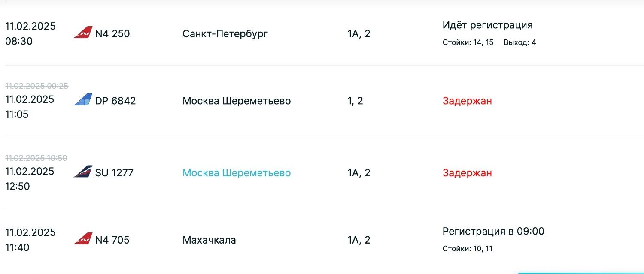
Task: Click the Идёт регистрация status text
Action: pos(487,25)
